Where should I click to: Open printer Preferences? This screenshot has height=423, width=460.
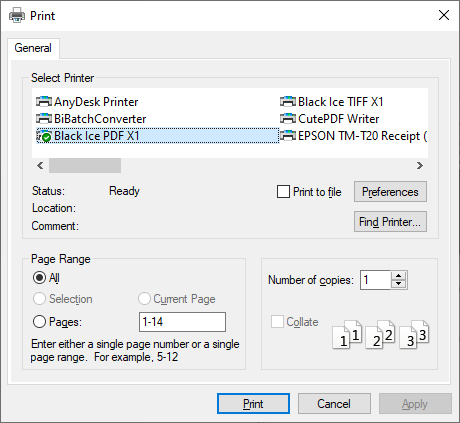pyautogui.click(x=390, y=192)
